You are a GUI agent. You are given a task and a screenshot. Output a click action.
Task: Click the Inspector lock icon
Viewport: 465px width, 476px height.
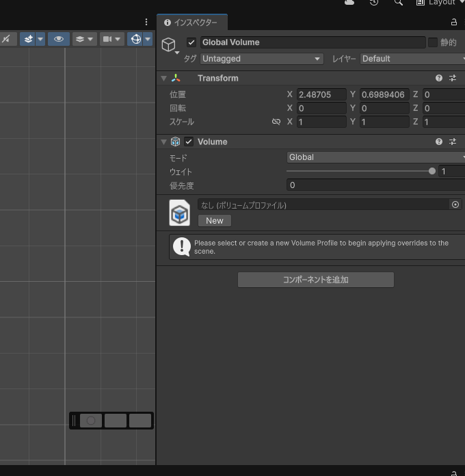[453, 22]
